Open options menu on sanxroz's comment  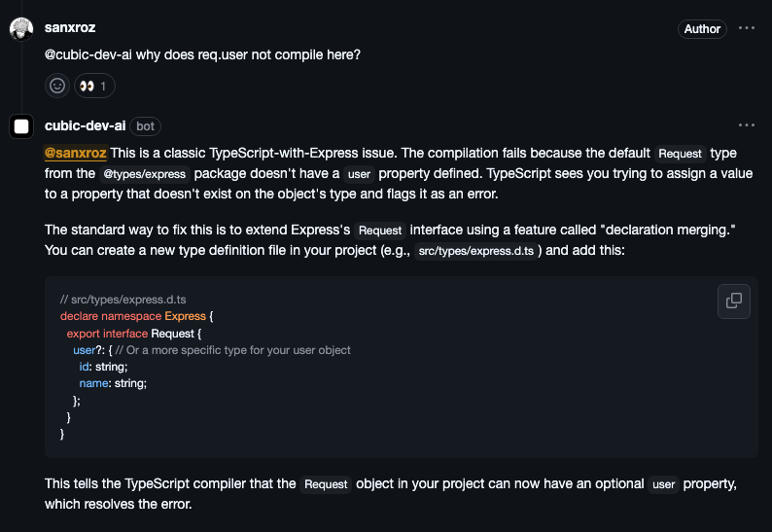click(747, 28)
